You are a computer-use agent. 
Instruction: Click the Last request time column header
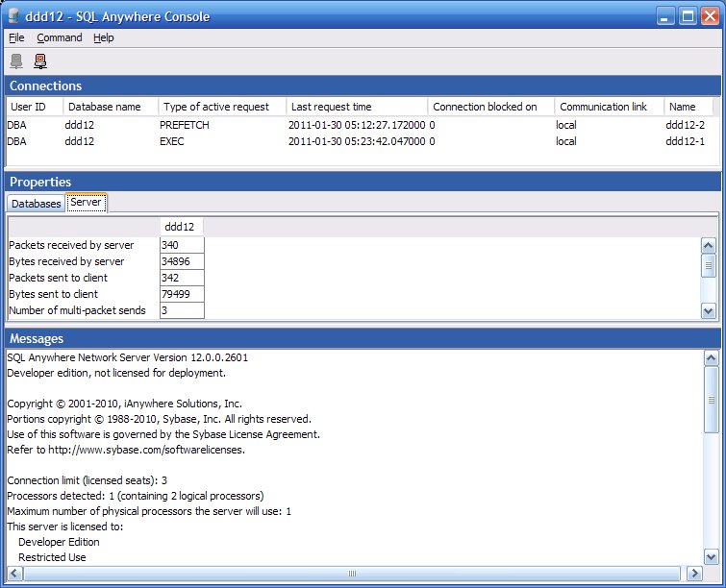click(357, 107)
